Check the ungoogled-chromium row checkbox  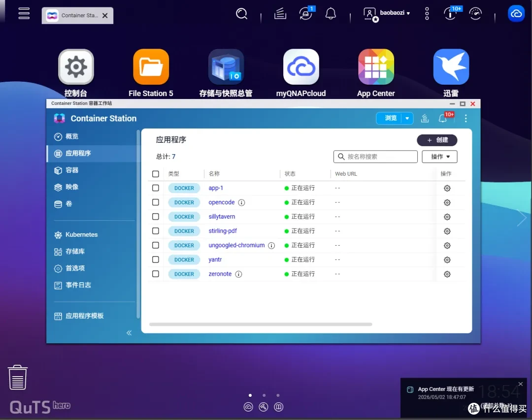coord(155,245)
